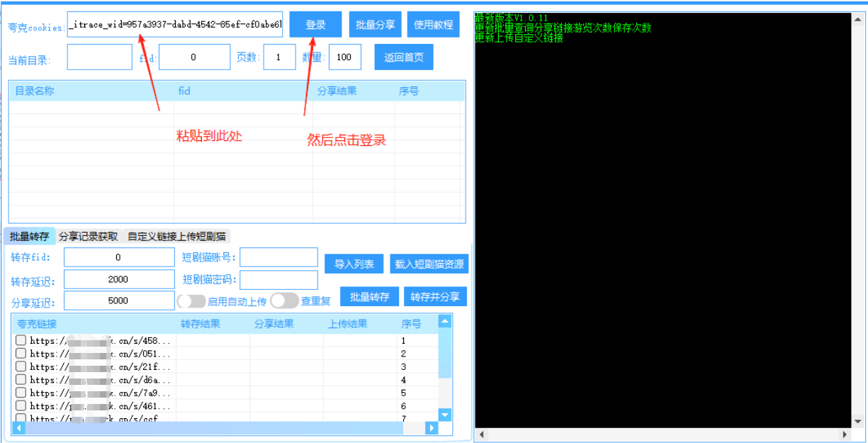Click the 导入列表 import list button
This screenshot has height=443, width=868.
point(354,264)
